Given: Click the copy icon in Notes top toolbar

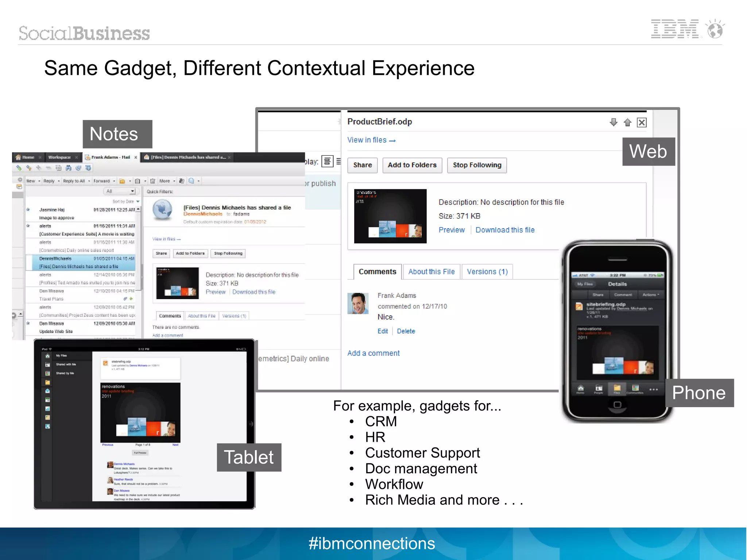Looking at the screenshot, I should pyautogui.click(x=58, y=168).
